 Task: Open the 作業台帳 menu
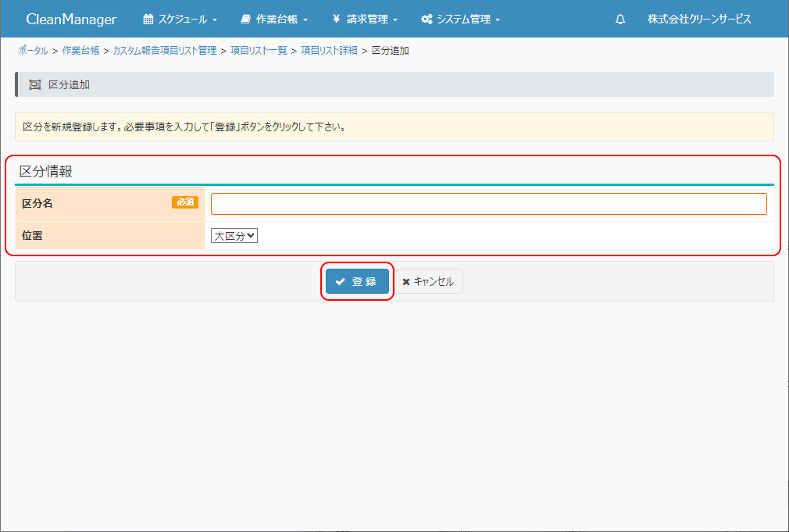point(274,19)
